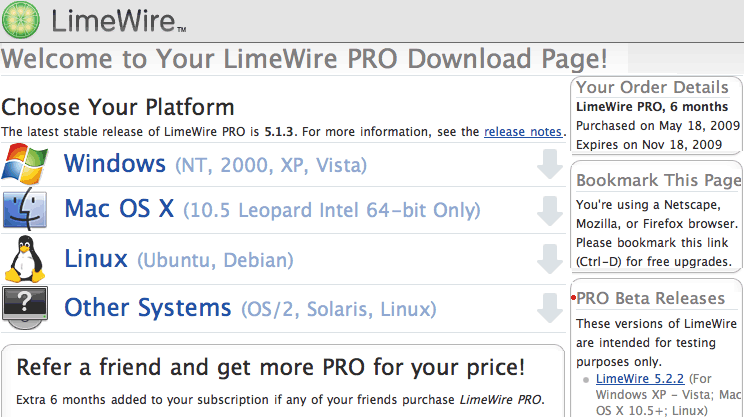Click the 'Choose Your Platform' heading
This screenshot has height=417, width=744.
coord(118,107)
